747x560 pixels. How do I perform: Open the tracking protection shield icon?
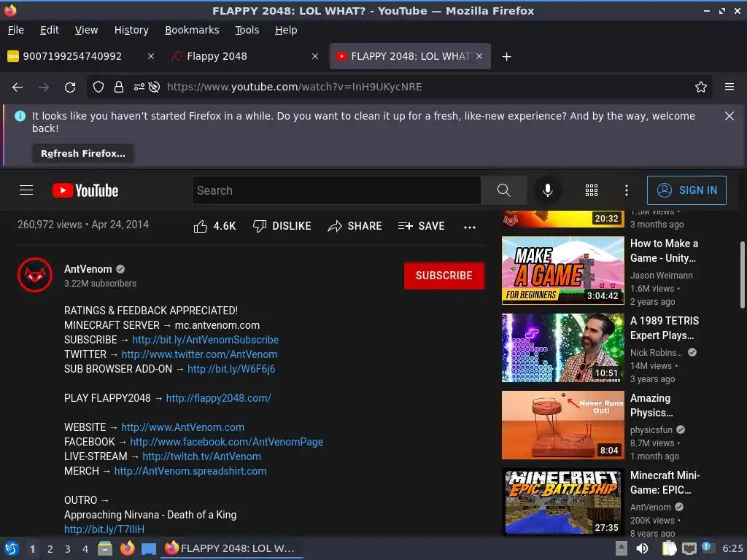coord(98,87)
